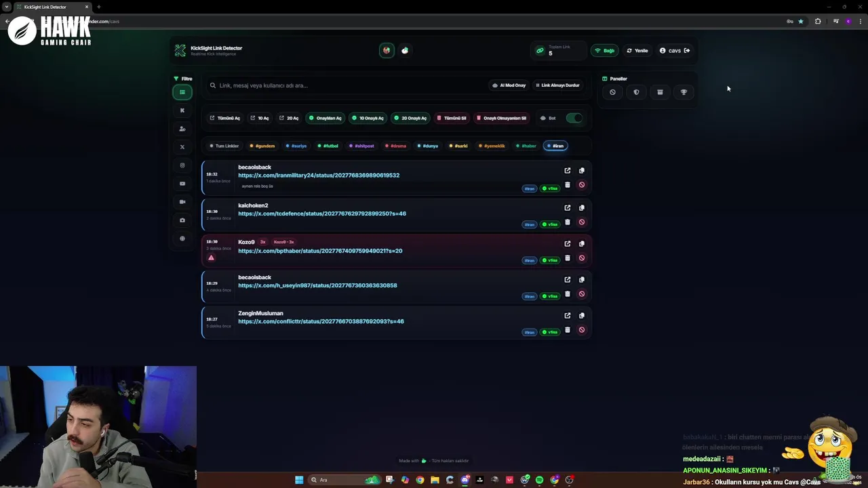
Task: Select the #dunya tag
Action: [428, 146]
